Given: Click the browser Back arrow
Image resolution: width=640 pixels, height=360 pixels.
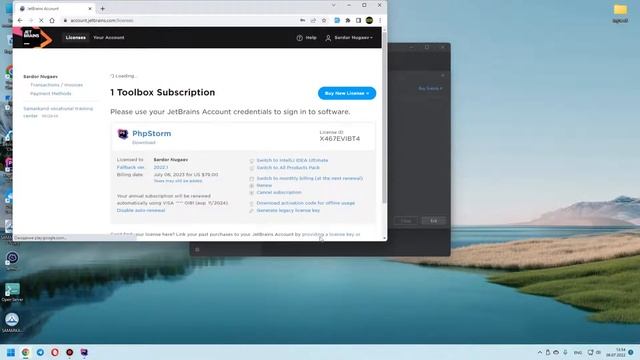Looking at the screenshot, I should click(20, 20).
